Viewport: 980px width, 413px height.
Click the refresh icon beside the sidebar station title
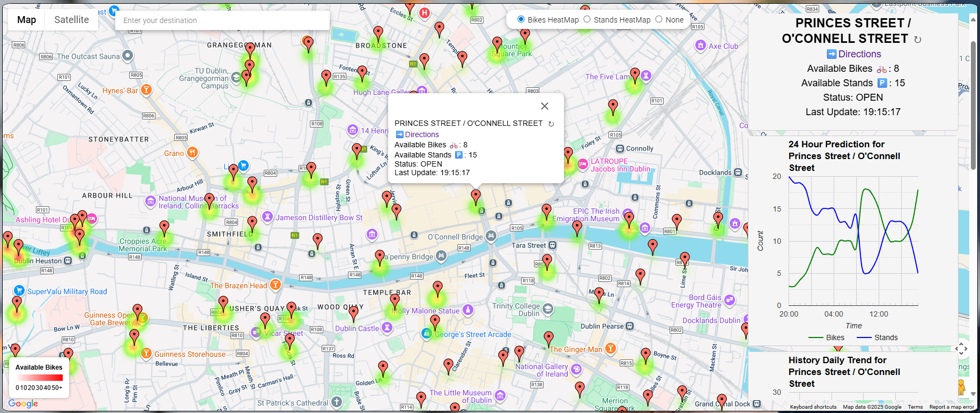click(917, 40)
